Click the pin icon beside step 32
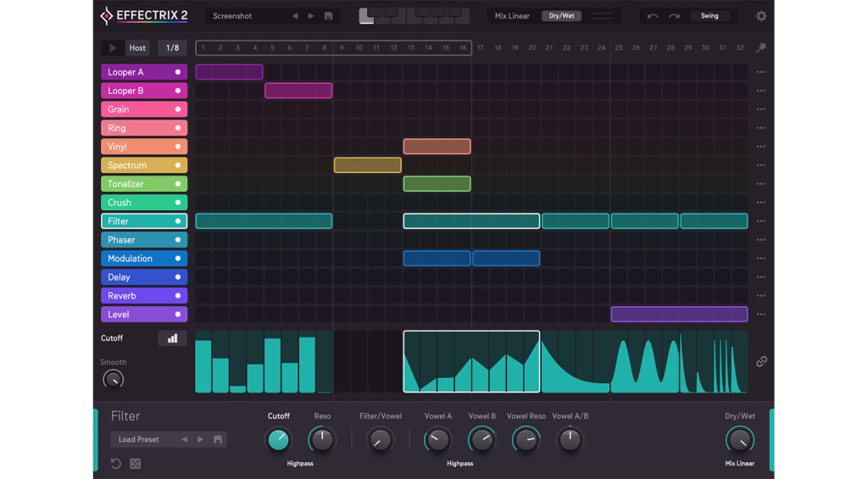Viewport: 868px width, 479px height. pos(761,47)
